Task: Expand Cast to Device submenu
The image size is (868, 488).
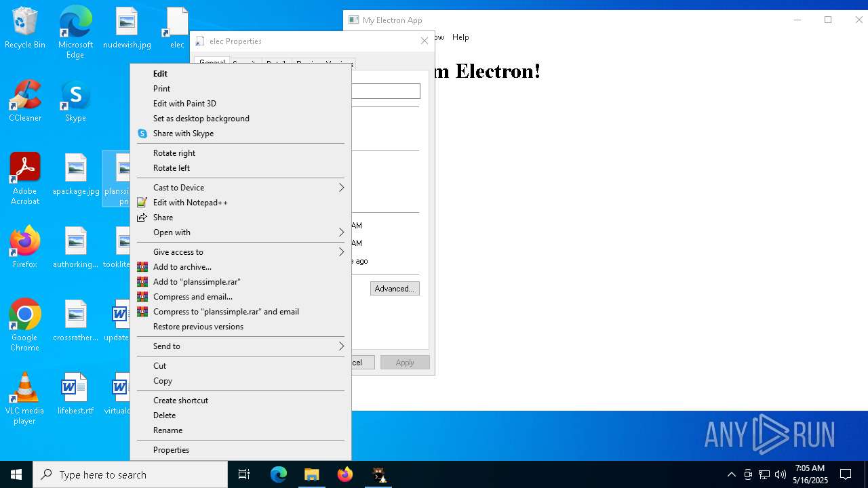Action: coord(241,188)
